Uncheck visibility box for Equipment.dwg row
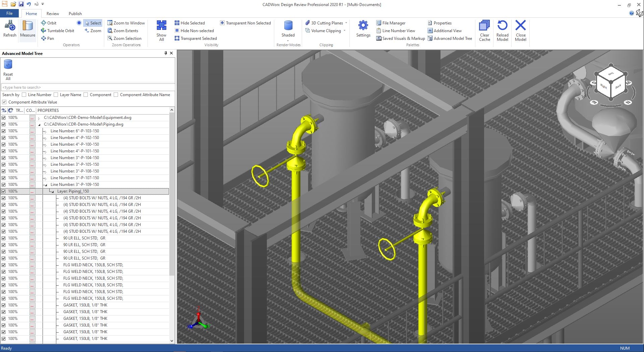This screenshot has width=644, height=352. pos(3,118)
